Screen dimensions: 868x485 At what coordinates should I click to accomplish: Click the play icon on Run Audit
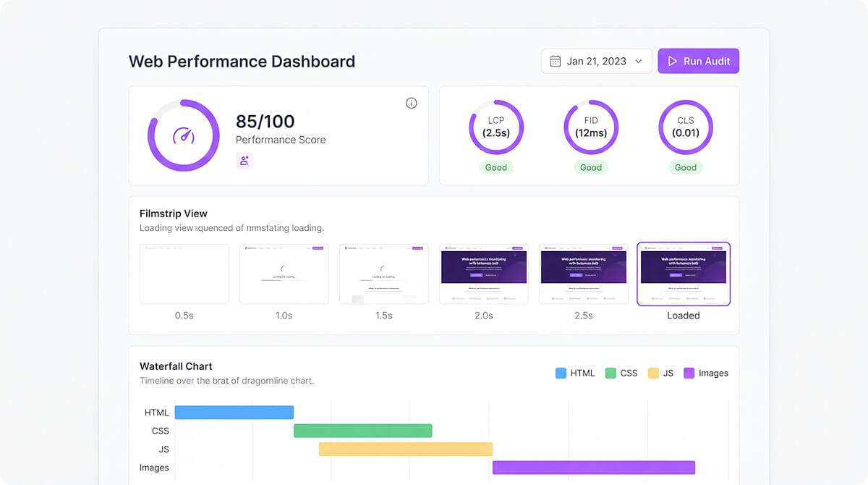coord(672,62)
